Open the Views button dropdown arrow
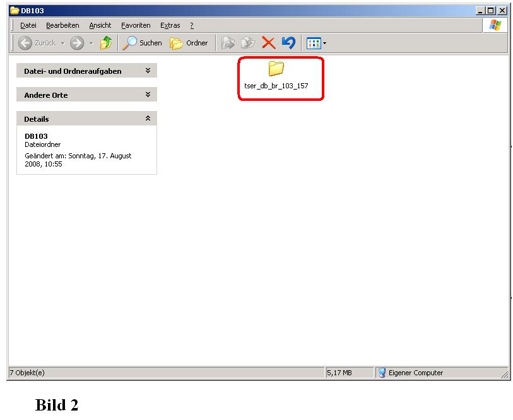The image size is (513, 420). point(325,43)
